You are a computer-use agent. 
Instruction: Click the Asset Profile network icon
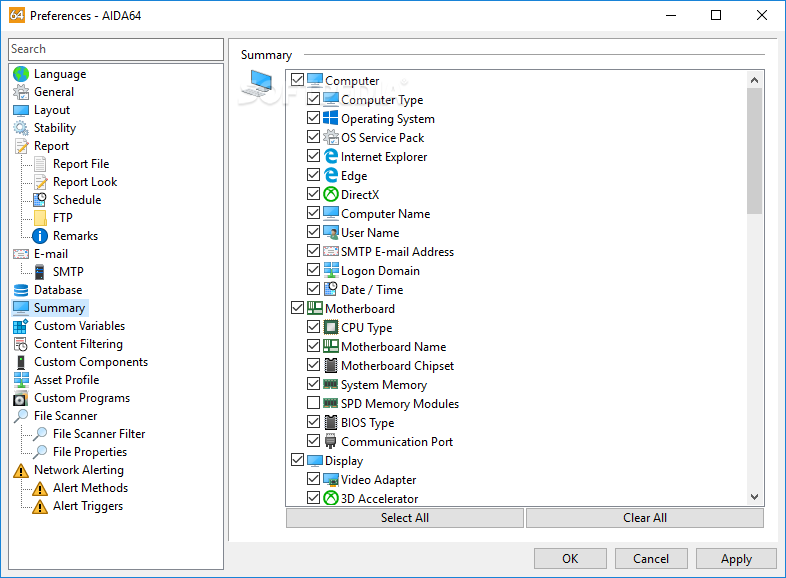tap(21, 380)
